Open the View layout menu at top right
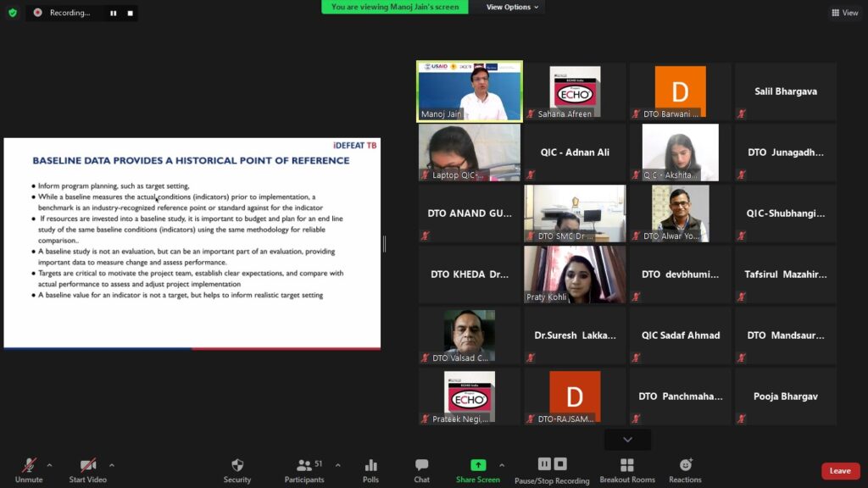 pyautogui.click(x=845, y=13)
